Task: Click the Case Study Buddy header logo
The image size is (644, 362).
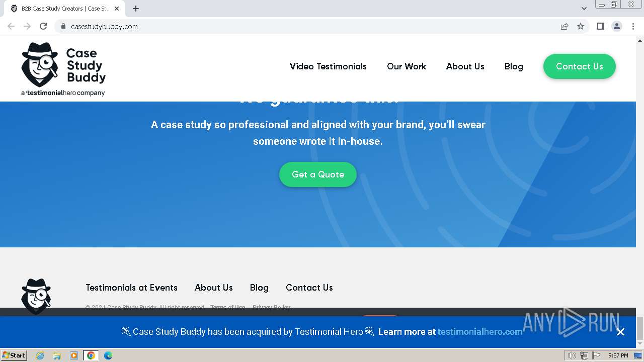Action: (63, 69)
